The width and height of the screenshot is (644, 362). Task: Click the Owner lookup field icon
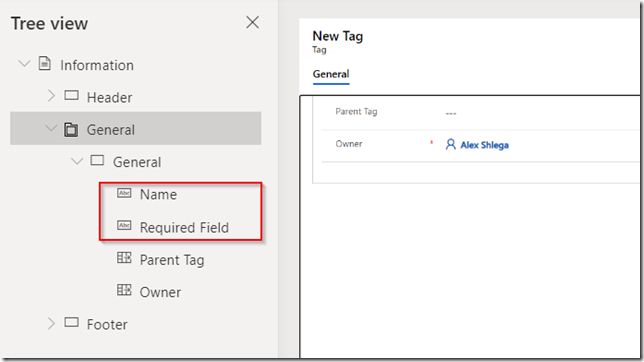(x=124, y=290)
